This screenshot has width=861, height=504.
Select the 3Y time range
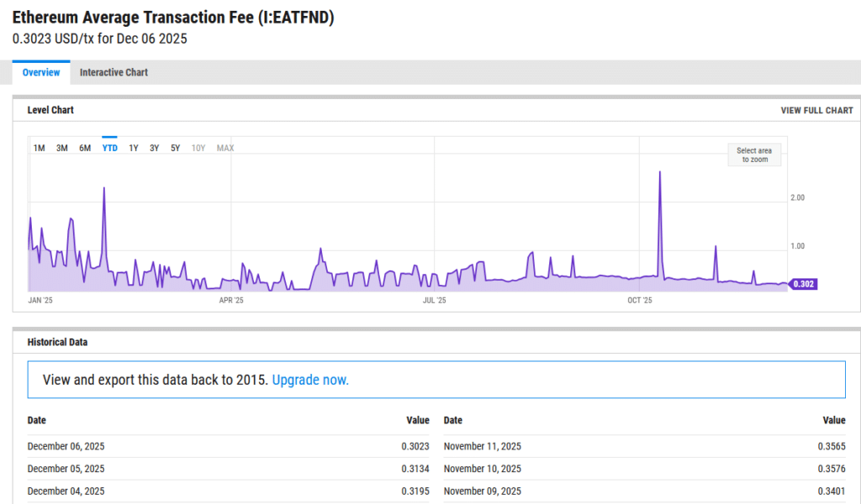pos(153,147)
